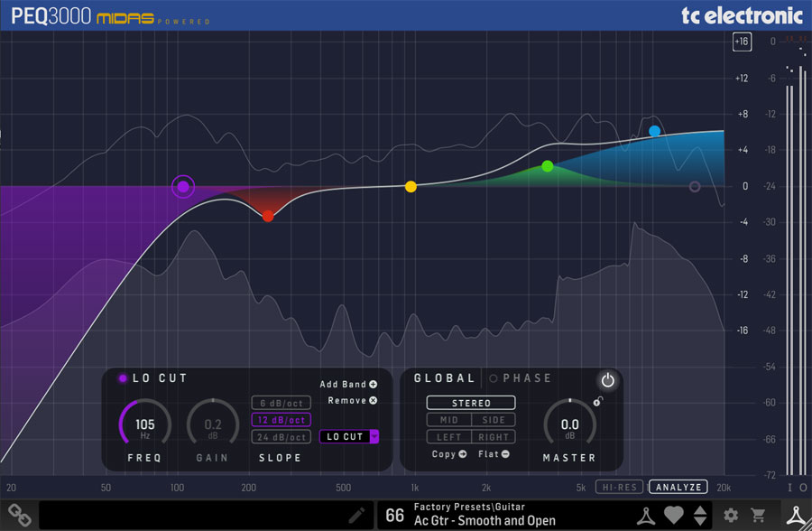Select MID channel mode

point(448,420)
